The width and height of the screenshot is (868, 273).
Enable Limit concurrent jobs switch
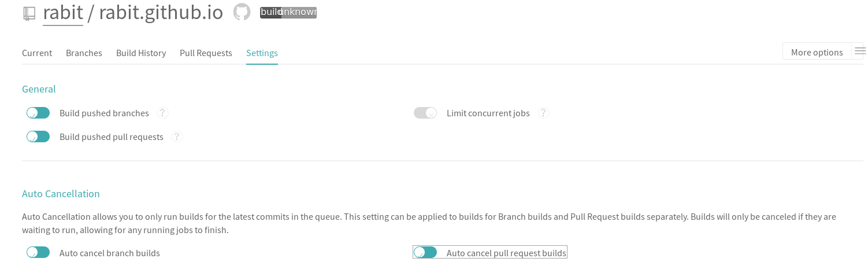(x=425, y=113)
